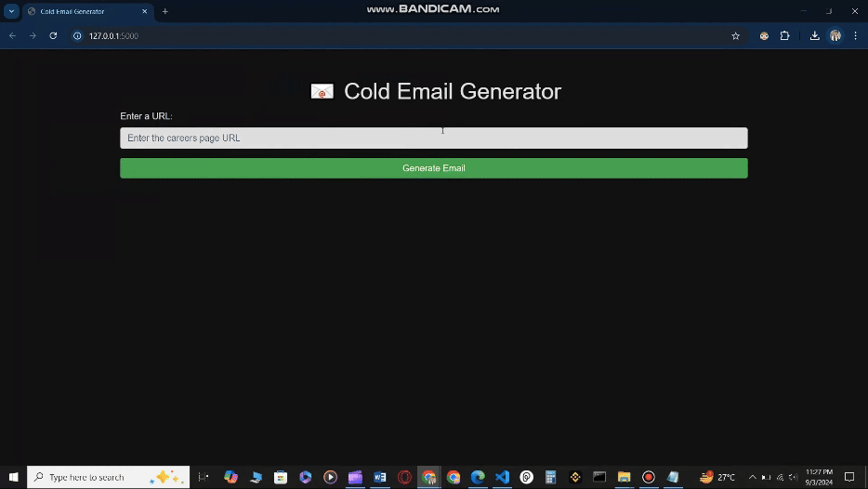Screen dimensions: 868x489
Task: Open the weather widget showing 27°C
Action: click(717, 477)
